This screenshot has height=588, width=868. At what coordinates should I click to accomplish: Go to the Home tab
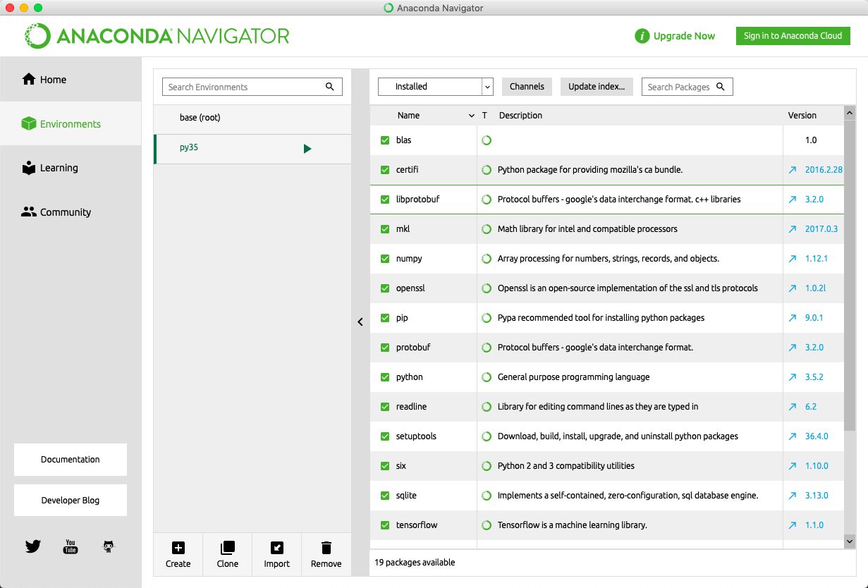pos(71,80)
